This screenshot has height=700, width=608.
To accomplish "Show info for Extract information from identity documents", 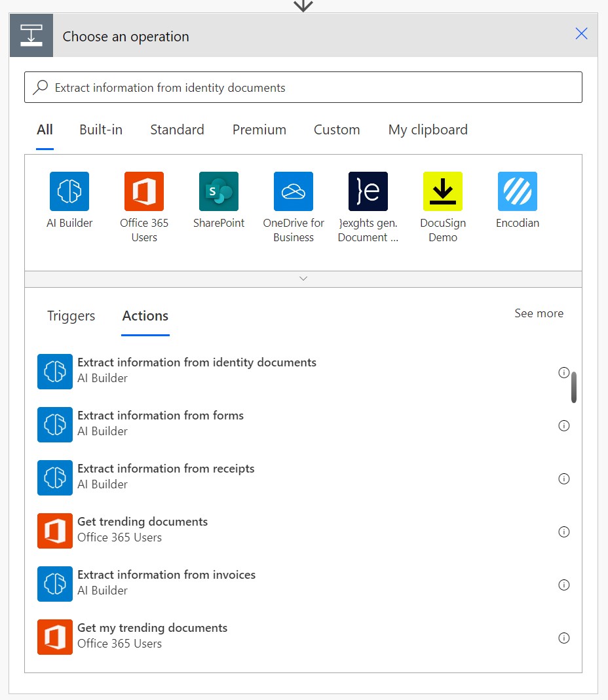I will point(564,372).
